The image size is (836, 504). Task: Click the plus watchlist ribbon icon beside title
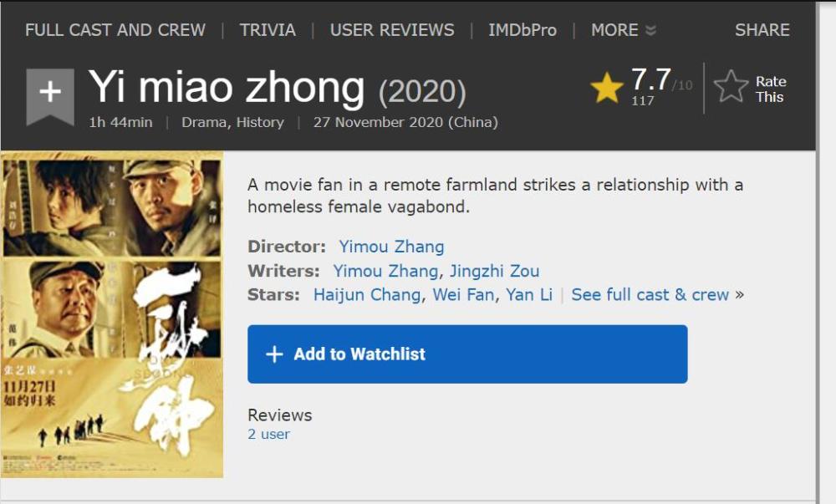[50, 94]
